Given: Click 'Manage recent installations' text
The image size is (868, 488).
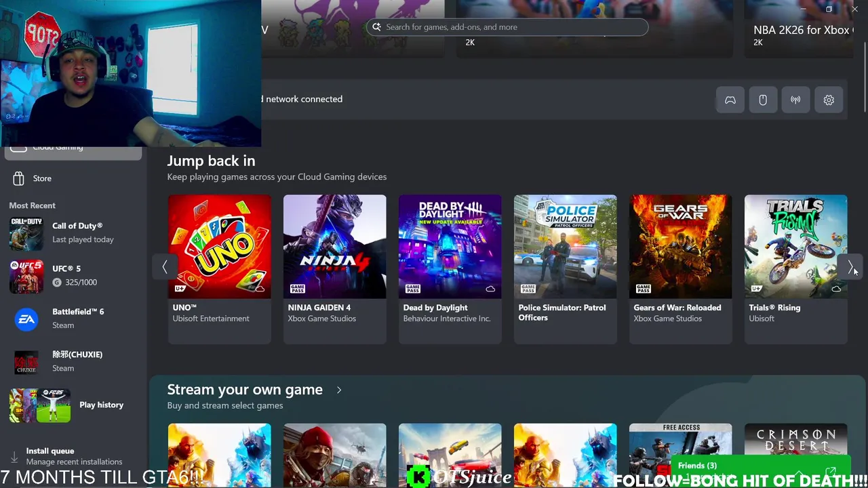Looking at the screenshot, I should (x=74, y=462).
